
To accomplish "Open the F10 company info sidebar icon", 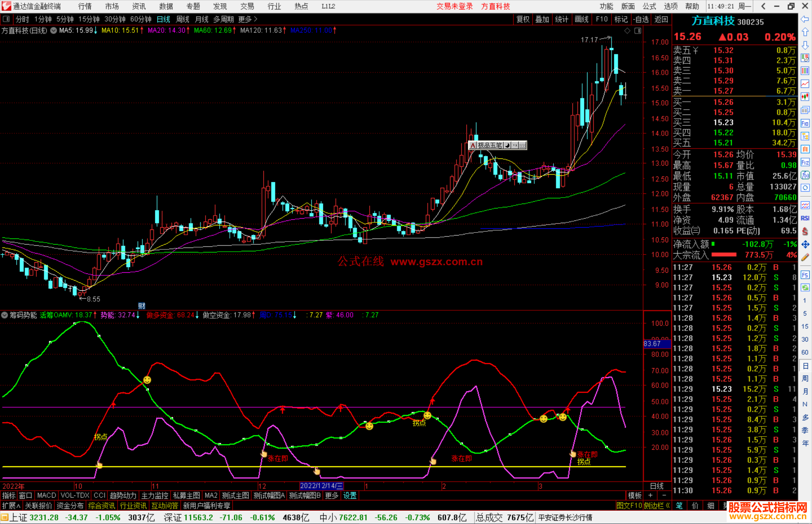I will [805, 123].
